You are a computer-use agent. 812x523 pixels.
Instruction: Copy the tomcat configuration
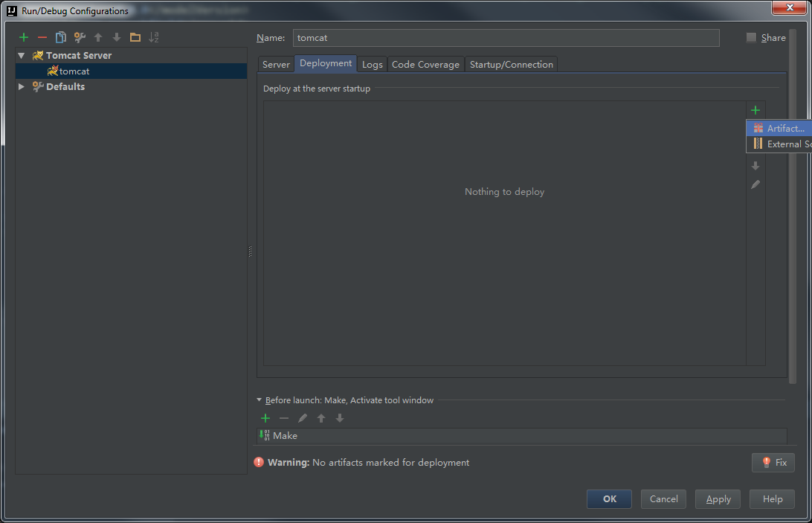(x=60, y=37)
